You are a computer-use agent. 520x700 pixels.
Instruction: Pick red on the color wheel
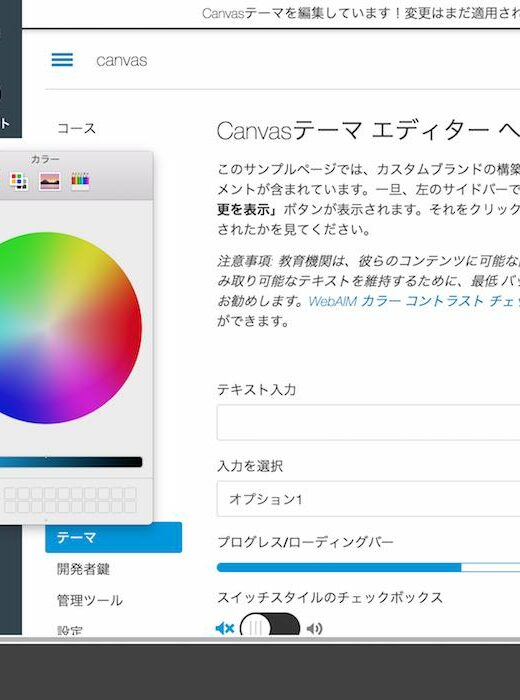point(133,326)
